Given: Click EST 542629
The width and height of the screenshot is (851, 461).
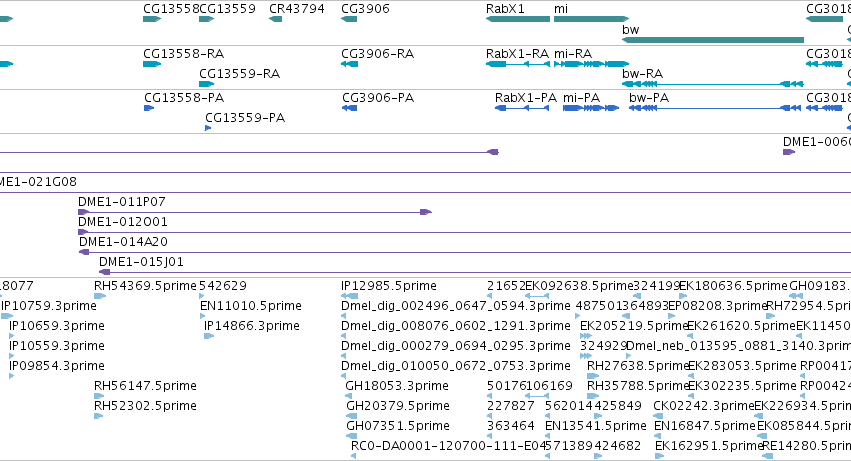Looking at the screenshot, I should click(x=201, y=296).
